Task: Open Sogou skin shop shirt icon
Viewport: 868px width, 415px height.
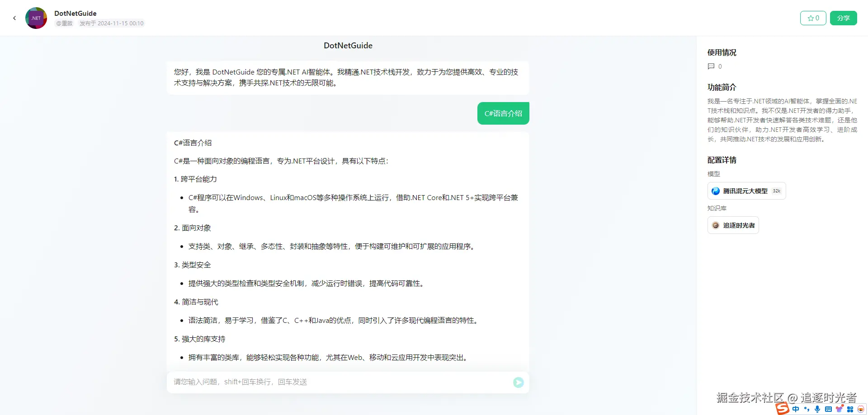Action: click(840, 409)
